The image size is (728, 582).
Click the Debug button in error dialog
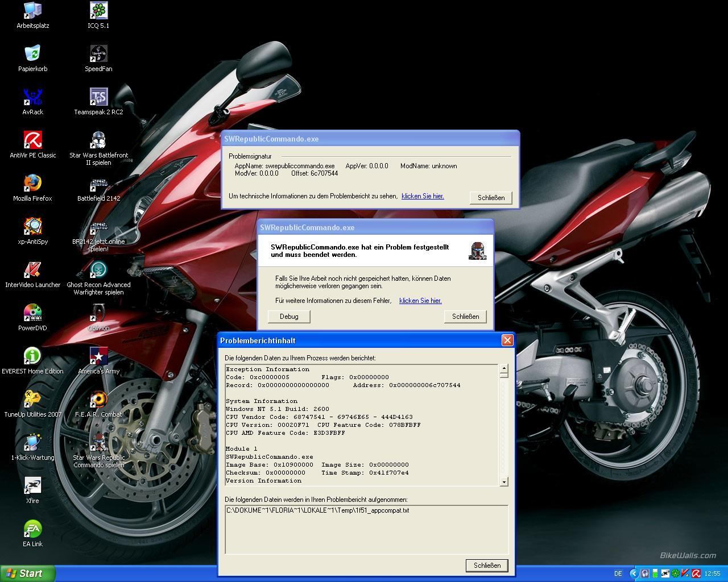pyautogui.click(x=289, y=317)
